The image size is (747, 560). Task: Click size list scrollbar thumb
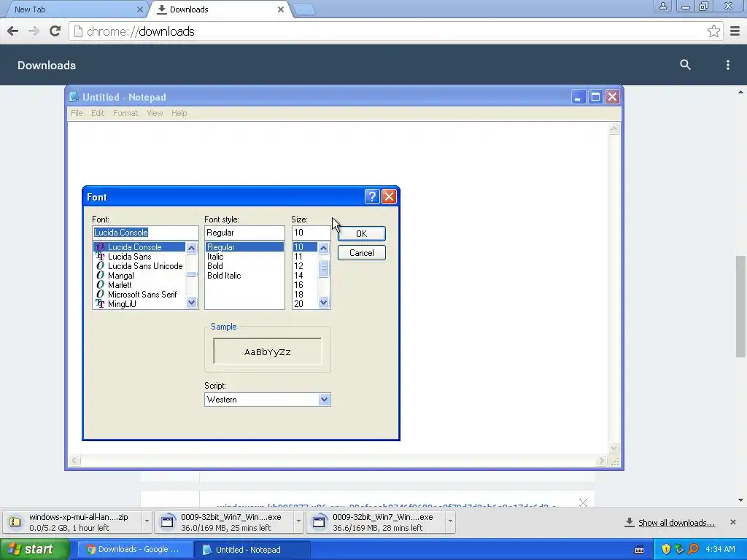(x=323, y=268)
